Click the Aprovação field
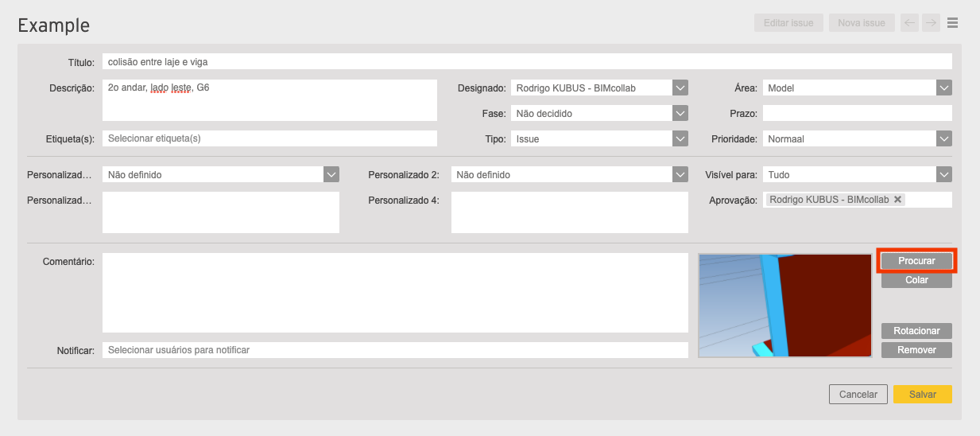 858,200
